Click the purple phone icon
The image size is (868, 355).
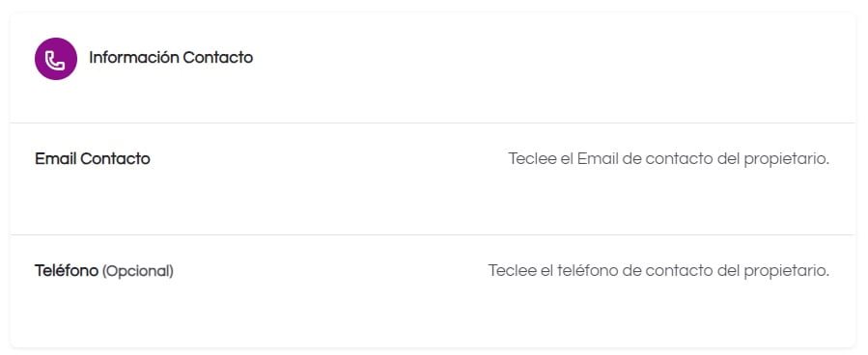(x=55, y=59)
